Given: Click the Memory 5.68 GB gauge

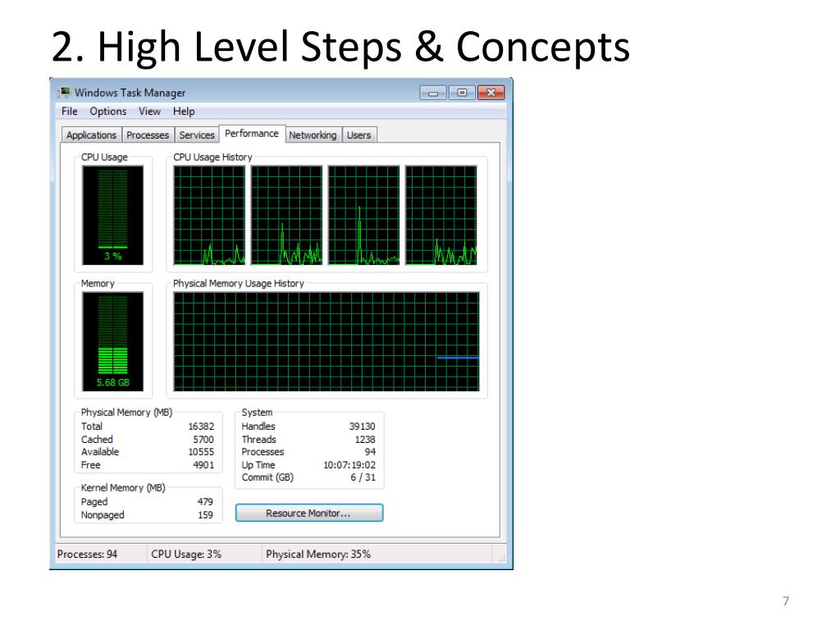Looking at the screenshot, I should 112,341.
